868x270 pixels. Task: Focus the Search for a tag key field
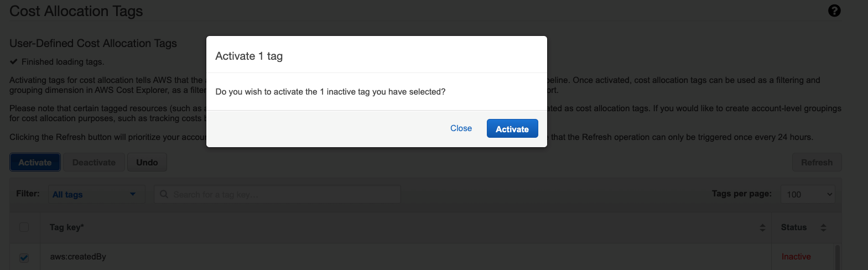pos(282,194)
